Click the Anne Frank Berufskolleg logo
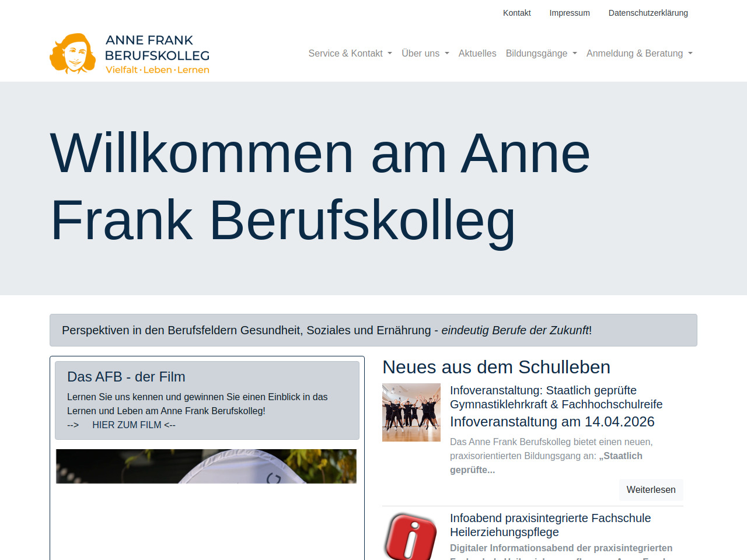Viewport: 747px width, 560px height. coord(130,54)
